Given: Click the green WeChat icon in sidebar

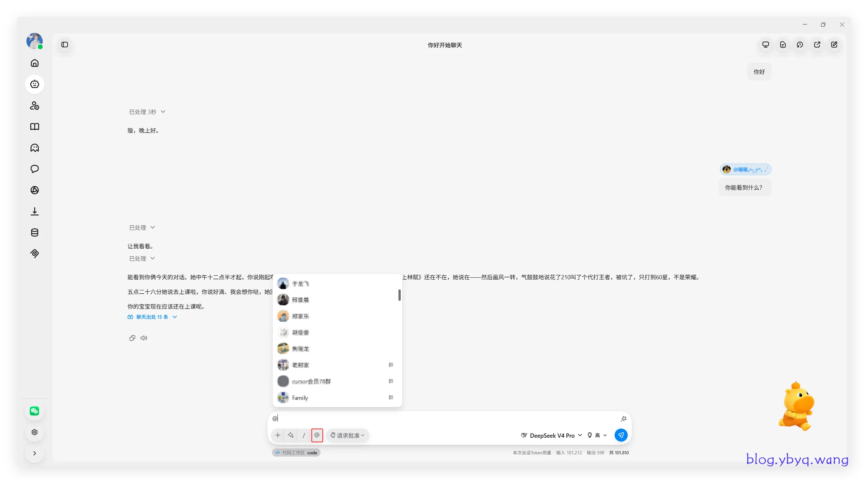Looking at the screenshot, I should point(34,411).
